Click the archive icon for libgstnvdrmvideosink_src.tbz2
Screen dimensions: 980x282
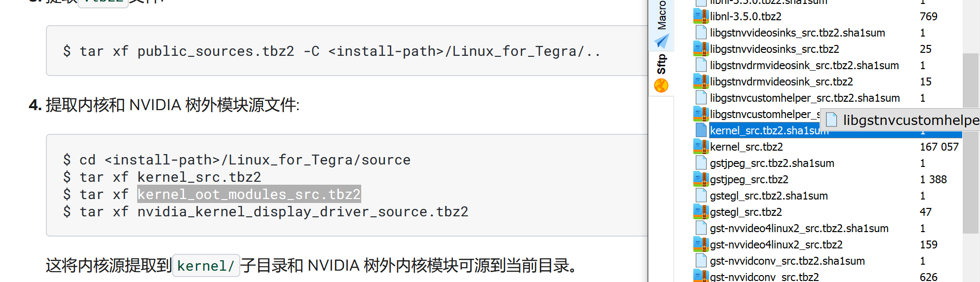click(701, 81)
